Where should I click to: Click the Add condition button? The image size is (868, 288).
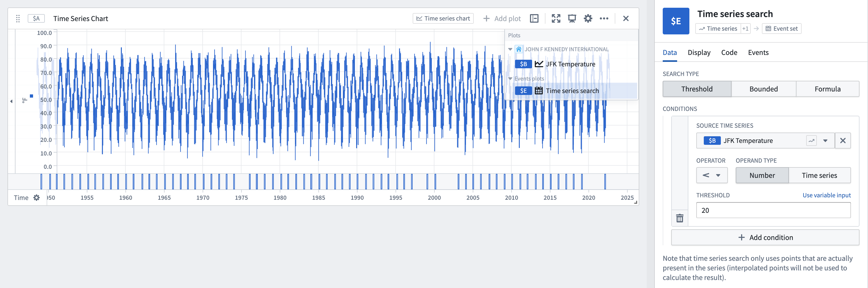(x=766, y=237)
